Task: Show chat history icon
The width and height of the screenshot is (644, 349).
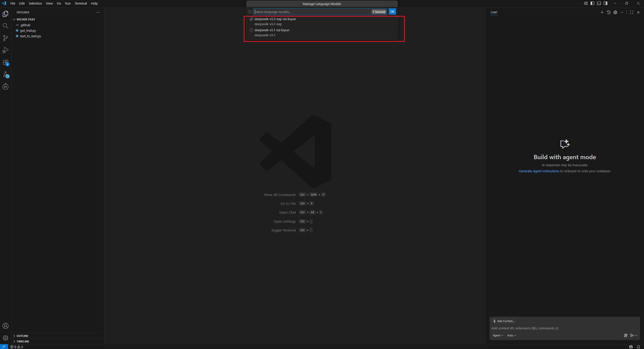Action: tap(609, 12)
